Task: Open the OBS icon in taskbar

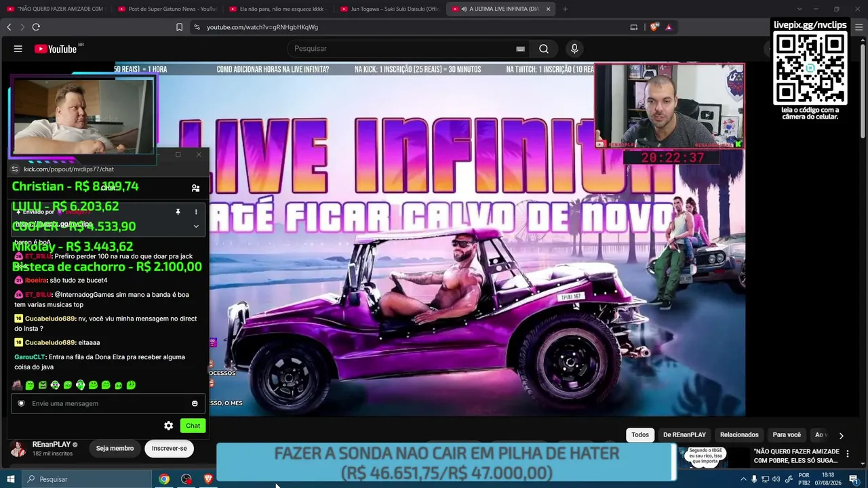Action: [x=186, y=479]
